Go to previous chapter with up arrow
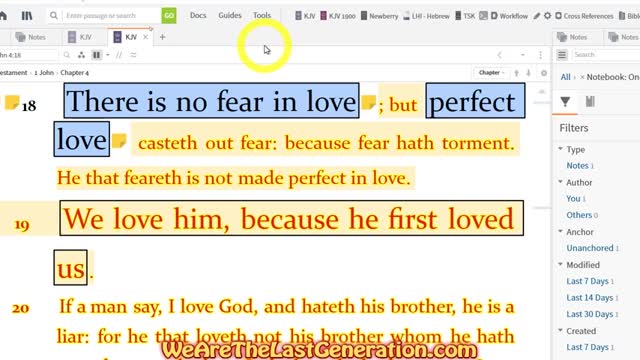The image size is (640, 360). click(x=516, y=73)
